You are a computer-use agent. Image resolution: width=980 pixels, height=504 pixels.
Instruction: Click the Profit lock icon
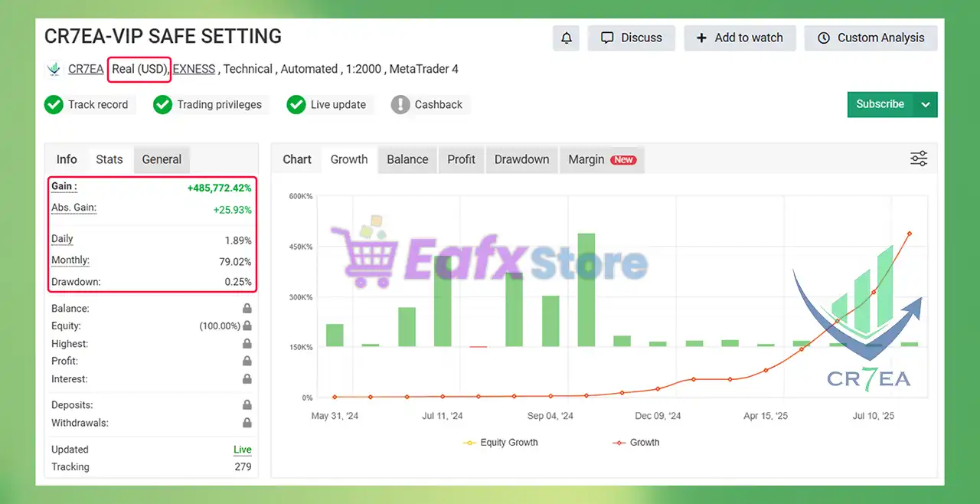pyautogui.click(x=247, y=361)
